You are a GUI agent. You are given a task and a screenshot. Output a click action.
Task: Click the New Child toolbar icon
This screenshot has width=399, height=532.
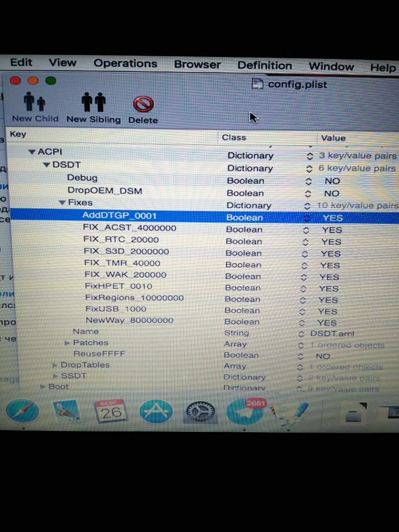point(34,102)
